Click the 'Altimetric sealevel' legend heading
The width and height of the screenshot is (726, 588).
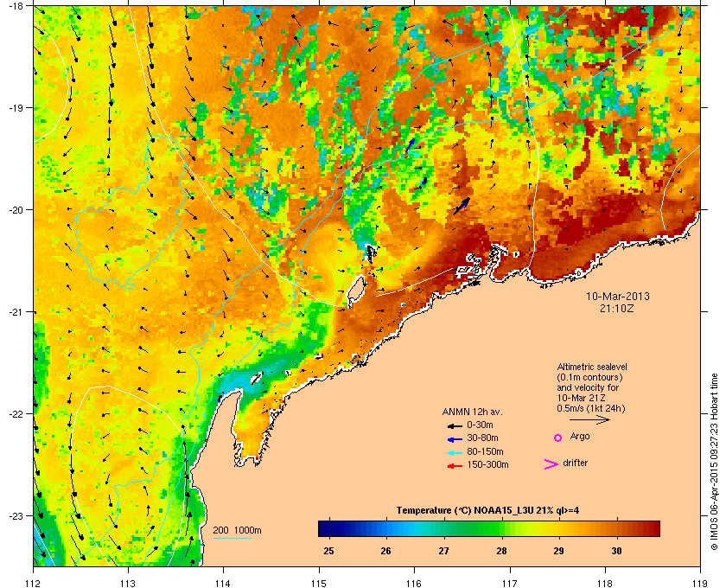click(592, 367)
